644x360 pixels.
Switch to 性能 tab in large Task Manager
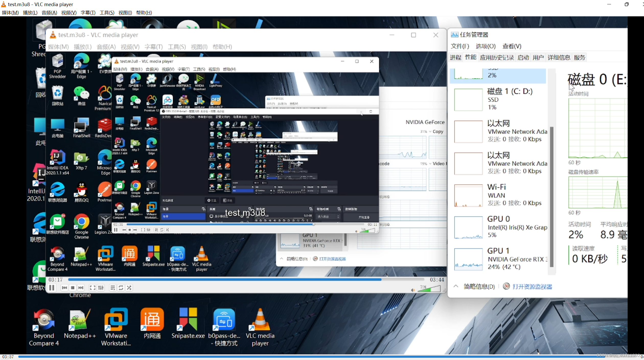(470, 57)
